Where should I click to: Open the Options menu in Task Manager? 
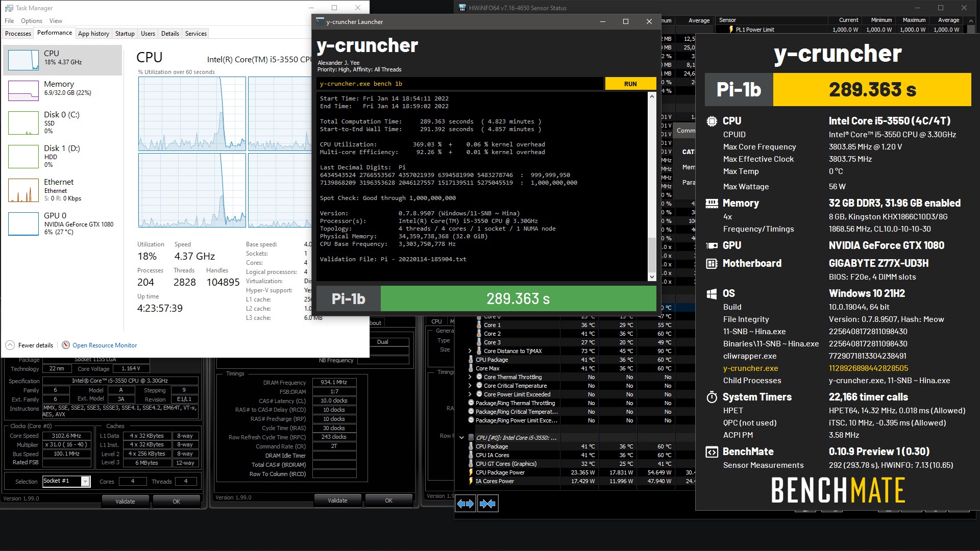(x=32, y=21)
